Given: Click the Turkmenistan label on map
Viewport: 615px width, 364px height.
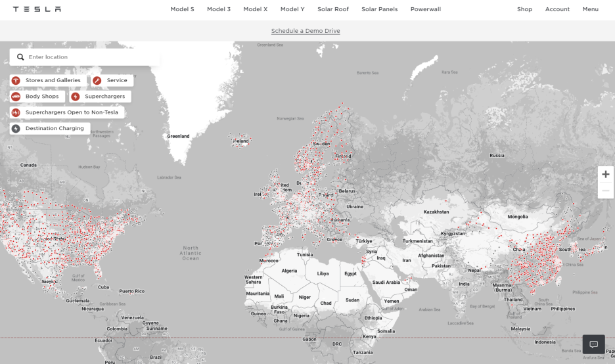Looking at the screenshot, I should 417,241.
